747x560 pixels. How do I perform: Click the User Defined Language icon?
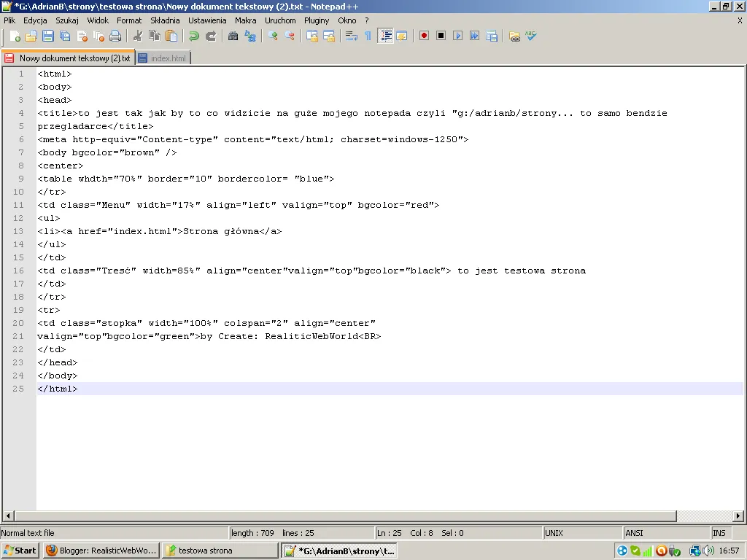click(x=402, y=36)
